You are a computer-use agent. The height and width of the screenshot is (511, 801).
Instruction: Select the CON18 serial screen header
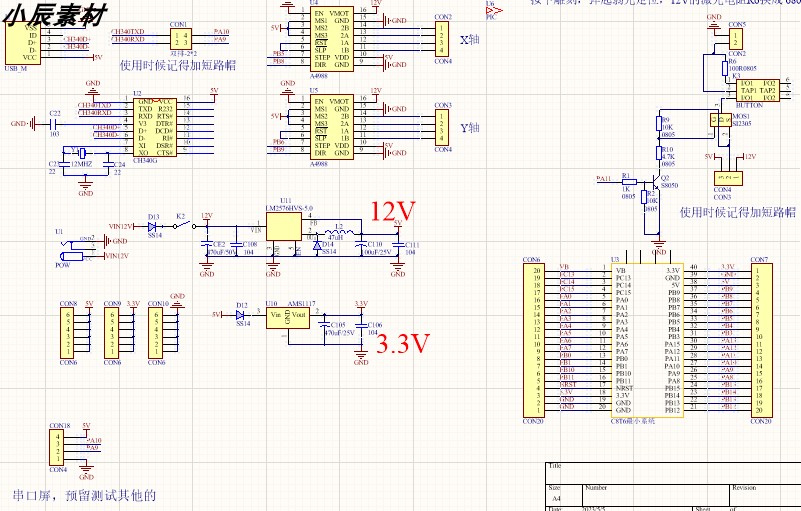click(58, 448)
